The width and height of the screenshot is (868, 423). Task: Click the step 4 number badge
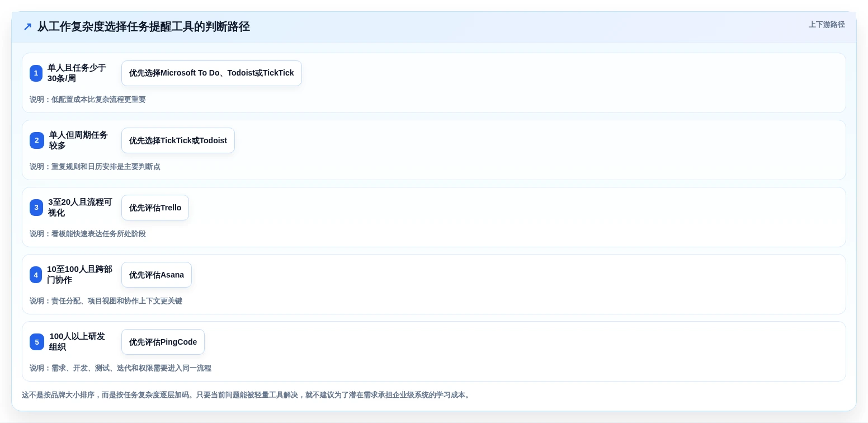pyautogui.click(x=36, y=275)
